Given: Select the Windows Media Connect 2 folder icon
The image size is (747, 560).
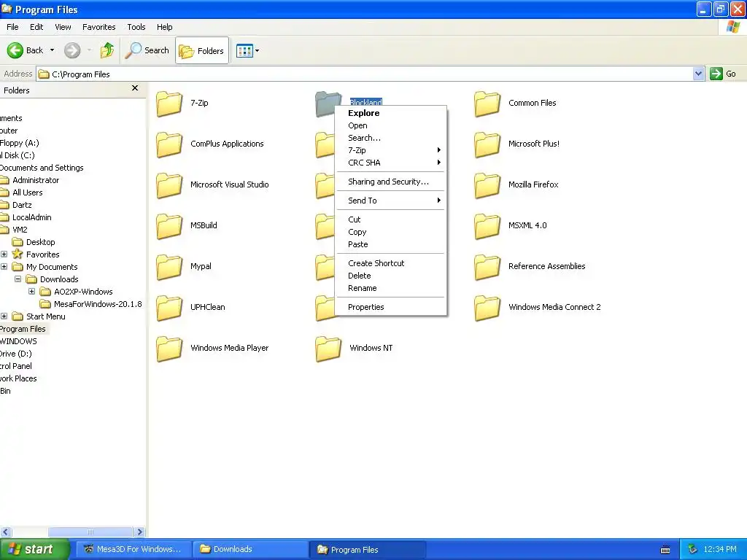Looking at the screenshot, I should coord(487,308).
